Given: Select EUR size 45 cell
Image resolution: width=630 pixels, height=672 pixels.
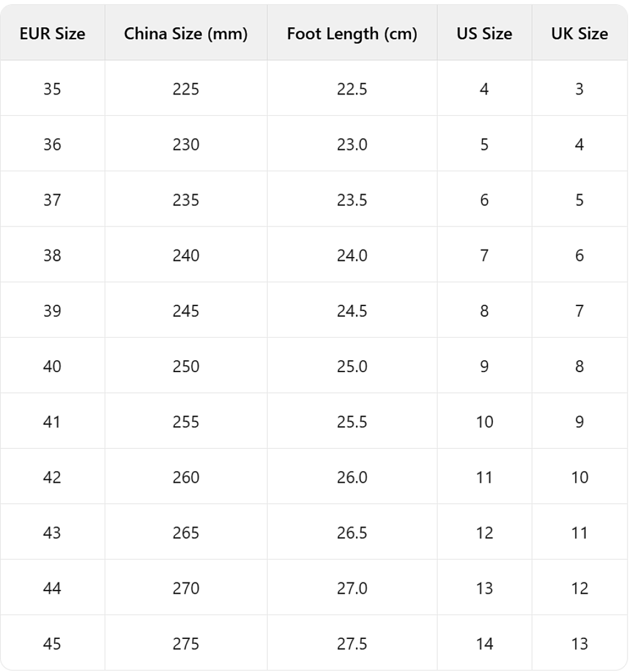Looking at the screenshot, I should (52, 643).
